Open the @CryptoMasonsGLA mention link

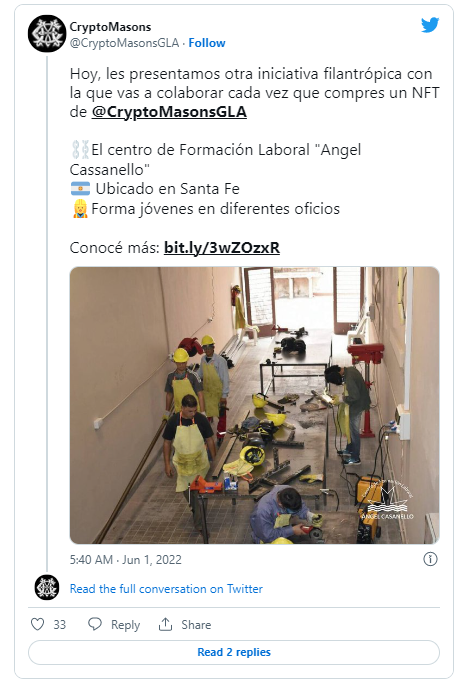pyautogui.click(x=169, y=112)
